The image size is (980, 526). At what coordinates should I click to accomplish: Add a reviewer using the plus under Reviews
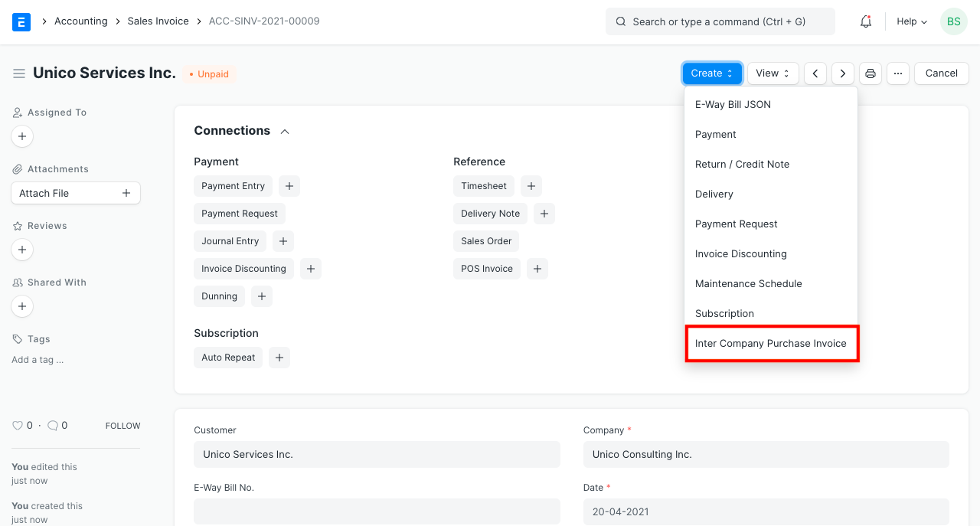(21, 250)
